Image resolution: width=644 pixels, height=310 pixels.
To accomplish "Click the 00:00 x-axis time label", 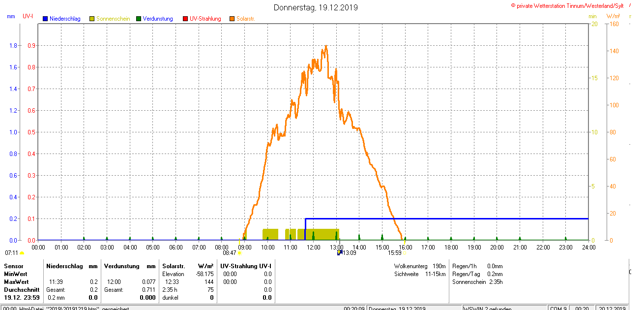I will click(38, 247).
